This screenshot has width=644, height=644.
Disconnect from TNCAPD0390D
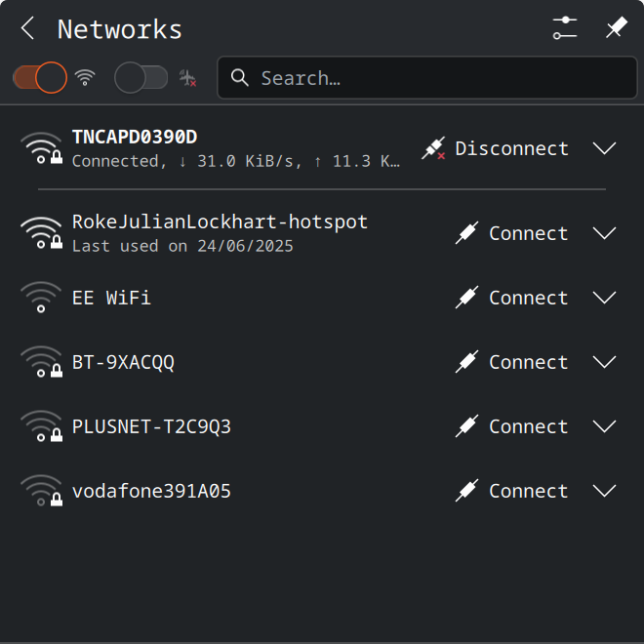click(x=496, y=148)
